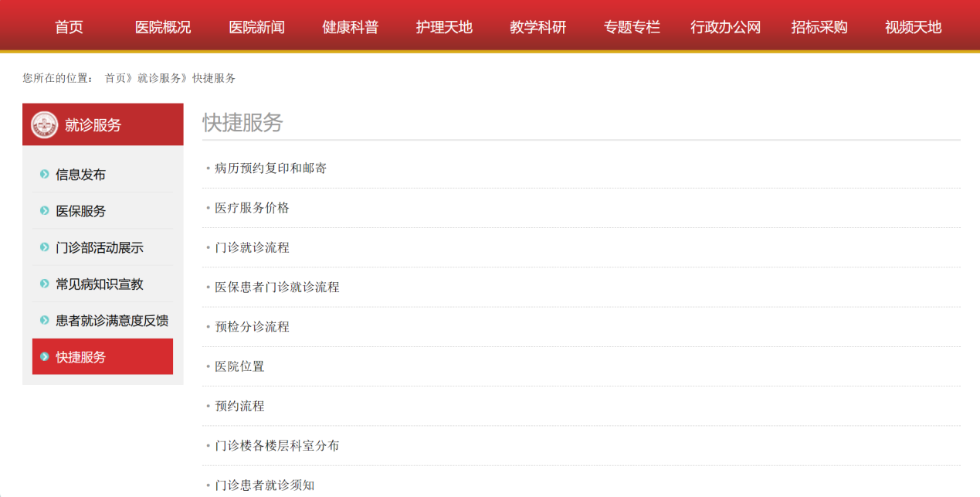Click the arrow icon beside 患者就诊满意度反馈
This screenshot has width=980, height=497.
coord(45,320)
